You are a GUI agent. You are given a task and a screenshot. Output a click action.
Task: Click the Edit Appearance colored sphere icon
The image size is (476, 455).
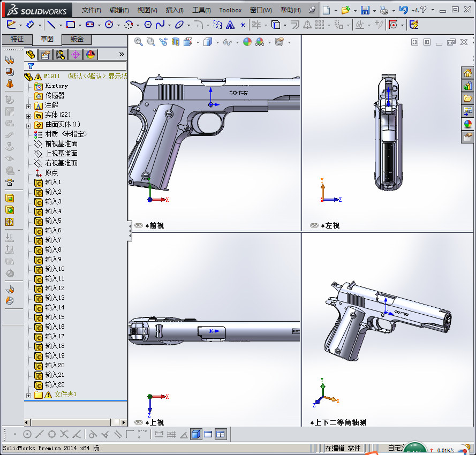click(247, 42)
